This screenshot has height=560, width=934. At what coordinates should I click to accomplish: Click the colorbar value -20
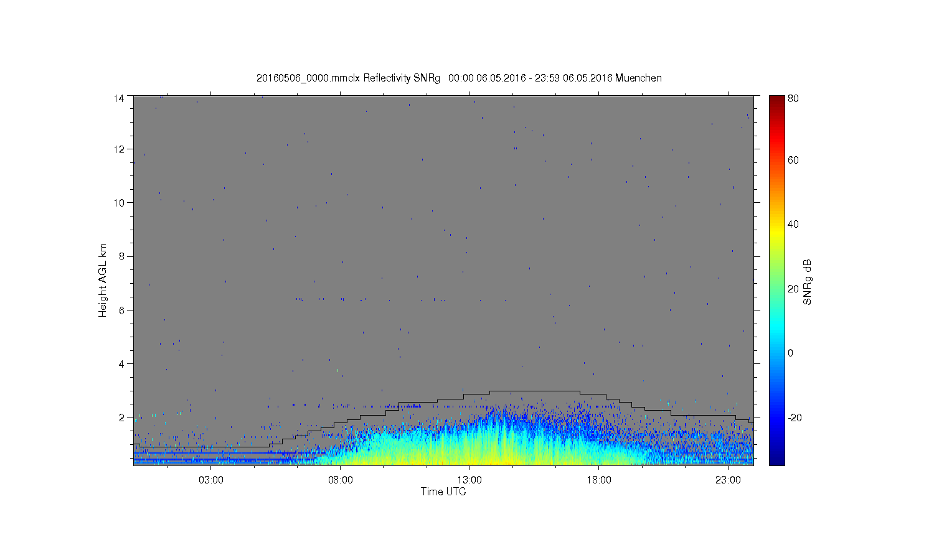click(795, 418)
